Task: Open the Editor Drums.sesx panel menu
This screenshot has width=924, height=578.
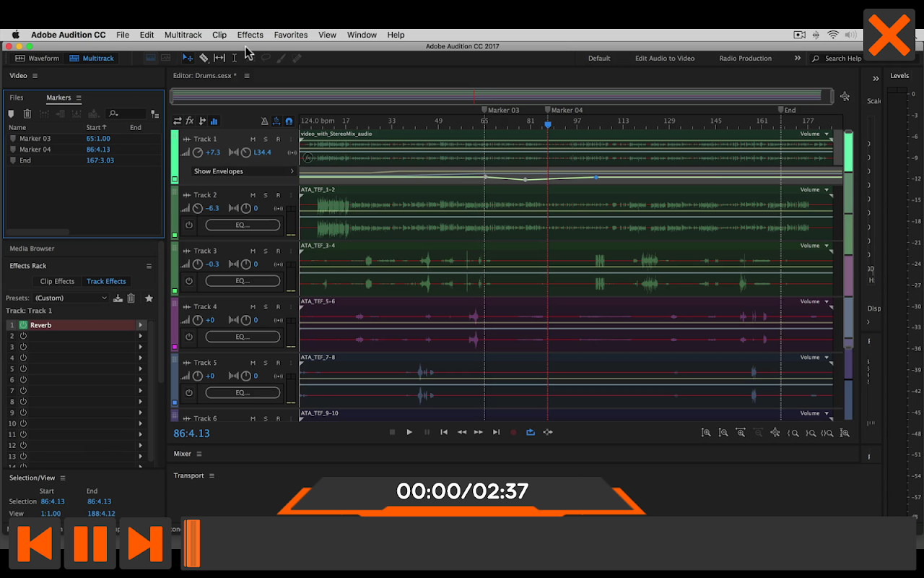Action: pos(247,75)
